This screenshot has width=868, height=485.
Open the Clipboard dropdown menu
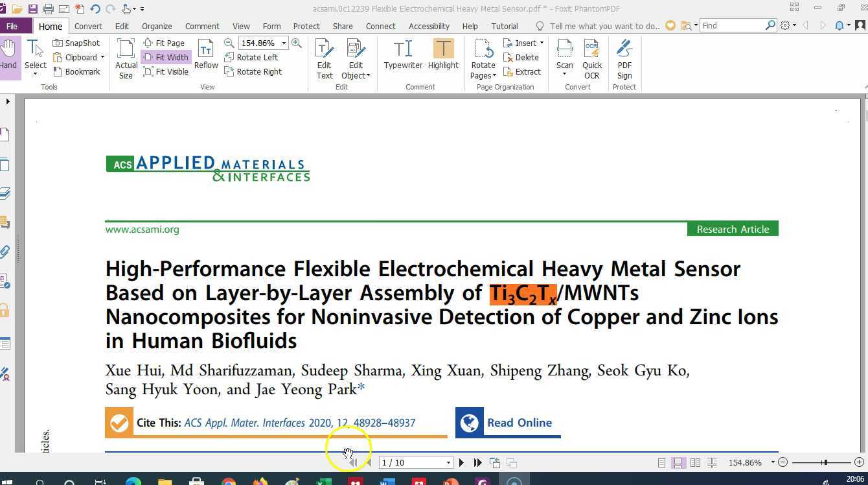click(x=79, y=57)
